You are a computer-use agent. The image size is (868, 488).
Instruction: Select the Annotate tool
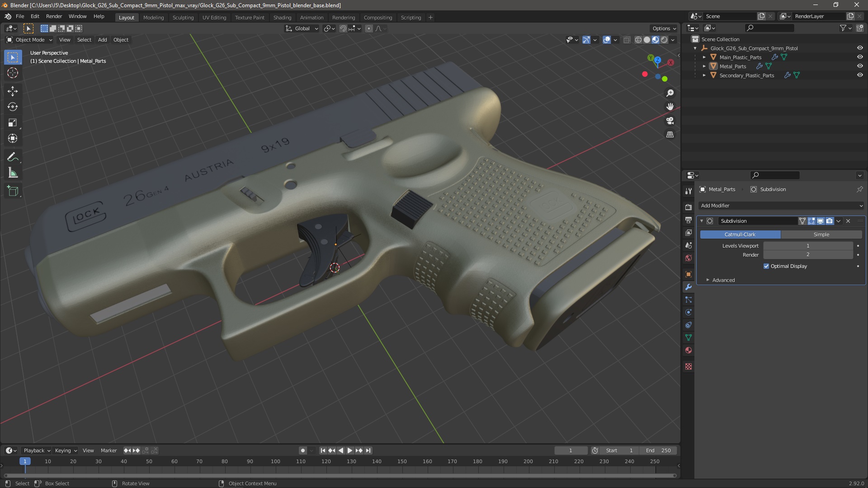click(13, 157)
